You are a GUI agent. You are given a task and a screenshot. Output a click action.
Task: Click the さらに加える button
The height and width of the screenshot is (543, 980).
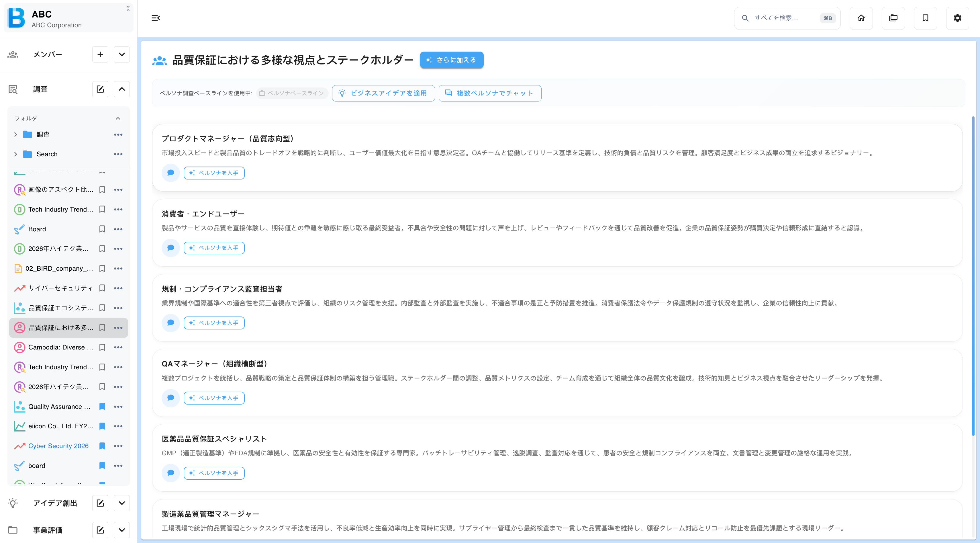pos(452,60)
